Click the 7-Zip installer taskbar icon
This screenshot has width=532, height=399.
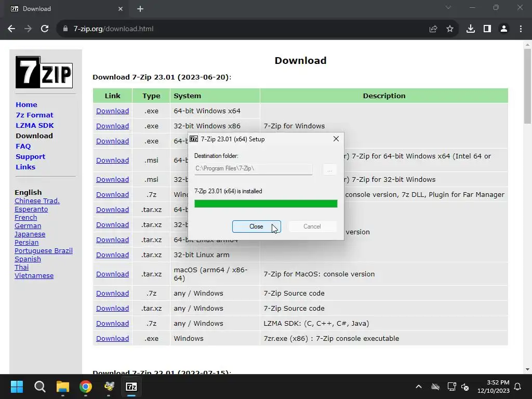[131, 387]
